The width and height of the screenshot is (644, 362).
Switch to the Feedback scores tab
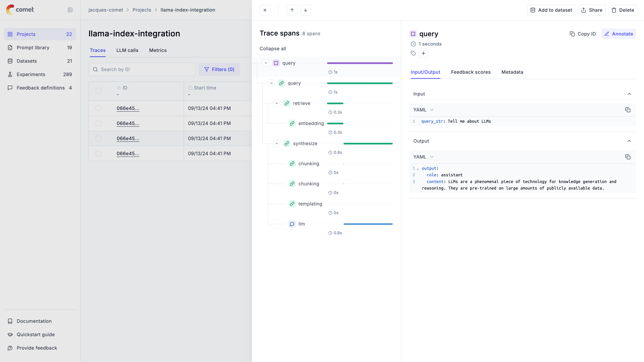[471, 72]
